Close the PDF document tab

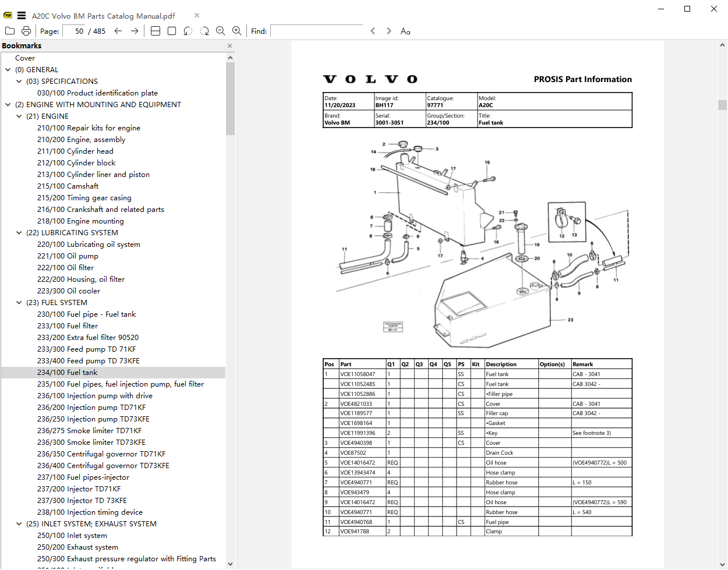point(197,16)
